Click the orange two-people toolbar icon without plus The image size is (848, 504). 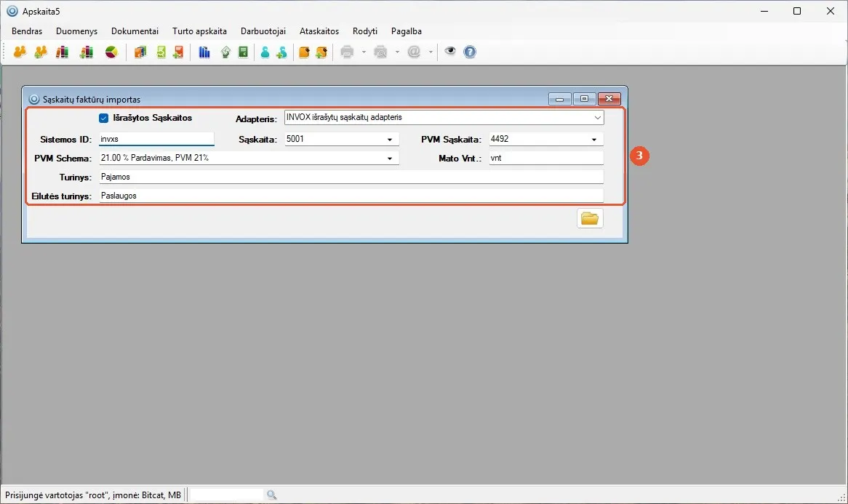(20, 52)
